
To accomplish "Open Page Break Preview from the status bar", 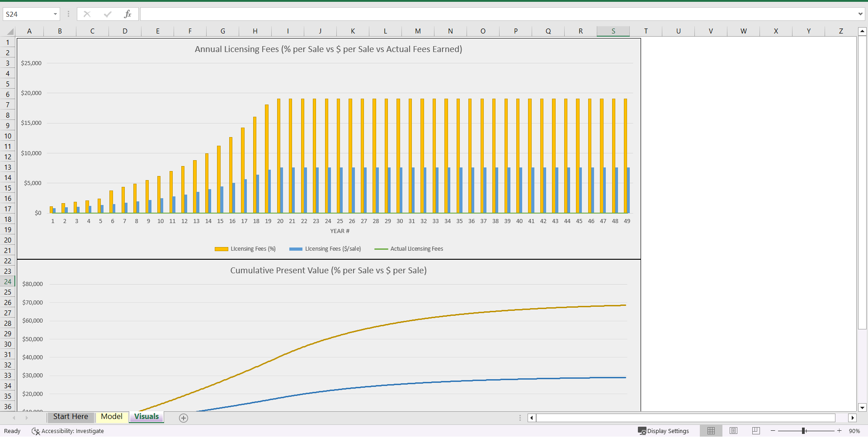I will coord(755,431).
